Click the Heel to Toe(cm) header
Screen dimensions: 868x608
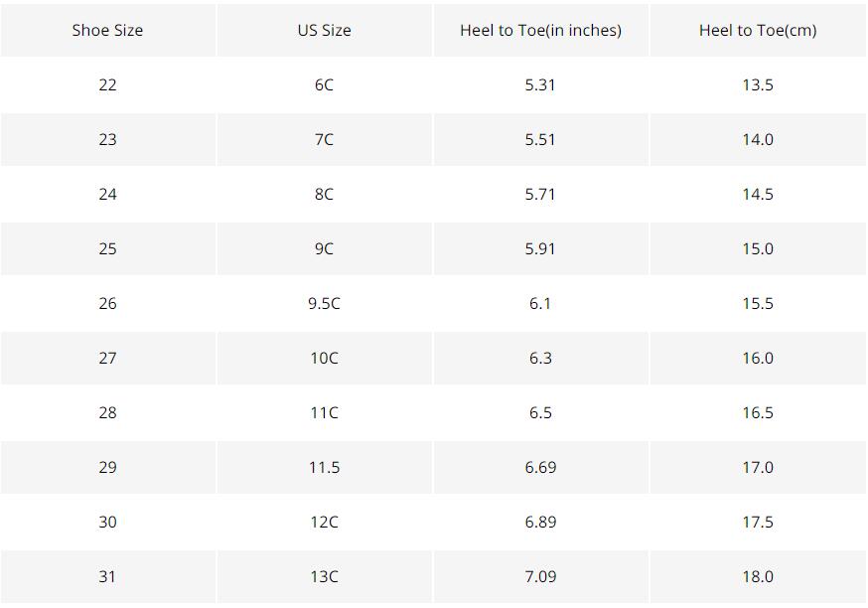(758, 30)
